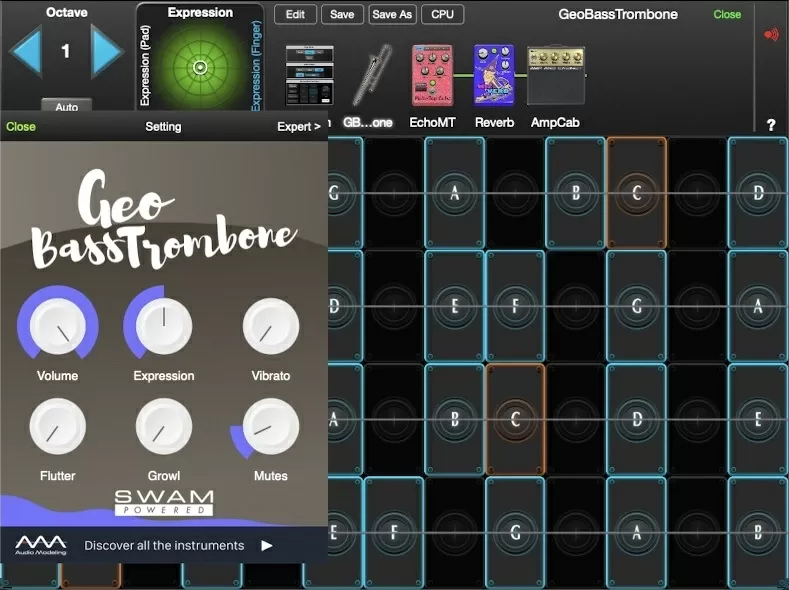Close the Setting panel

click(x=21, y=127)
